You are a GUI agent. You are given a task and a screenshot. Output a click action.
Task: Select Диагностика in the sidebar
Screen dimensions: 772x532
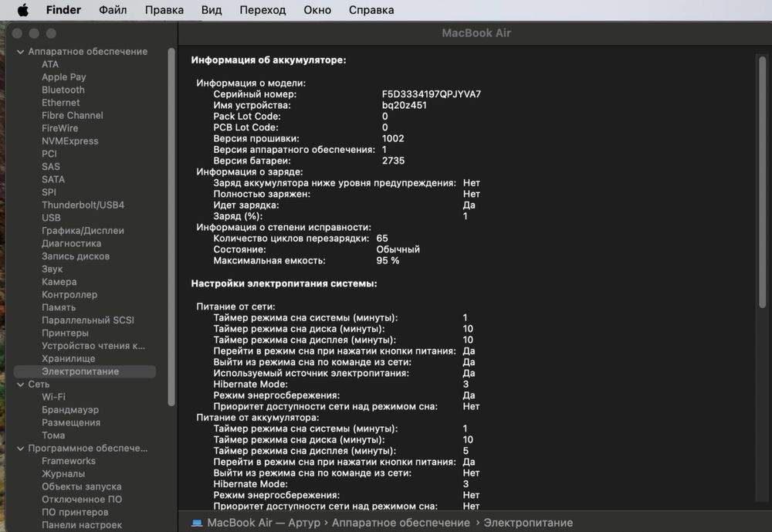coord(71,243)
